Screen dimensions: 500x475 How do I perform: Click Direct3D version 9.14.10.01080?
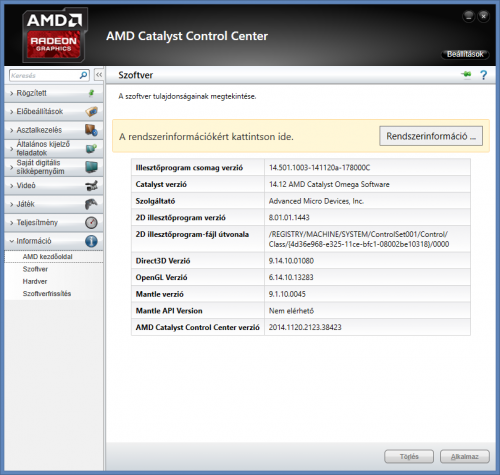tap(291, 261)
